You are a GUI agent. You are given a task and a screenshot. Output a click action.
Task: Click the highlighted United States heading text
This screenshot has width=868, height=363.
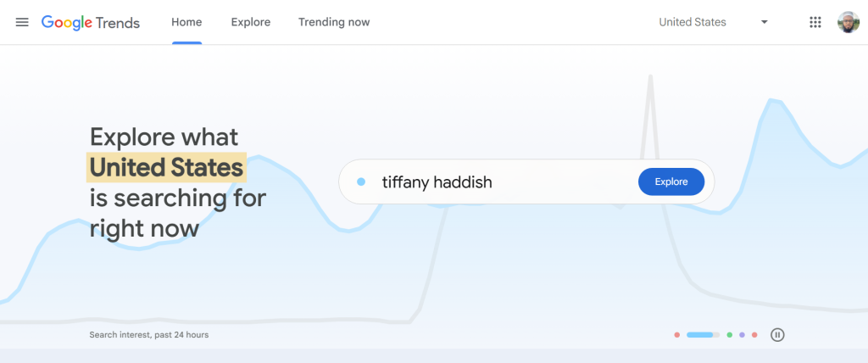click(166, 168)
